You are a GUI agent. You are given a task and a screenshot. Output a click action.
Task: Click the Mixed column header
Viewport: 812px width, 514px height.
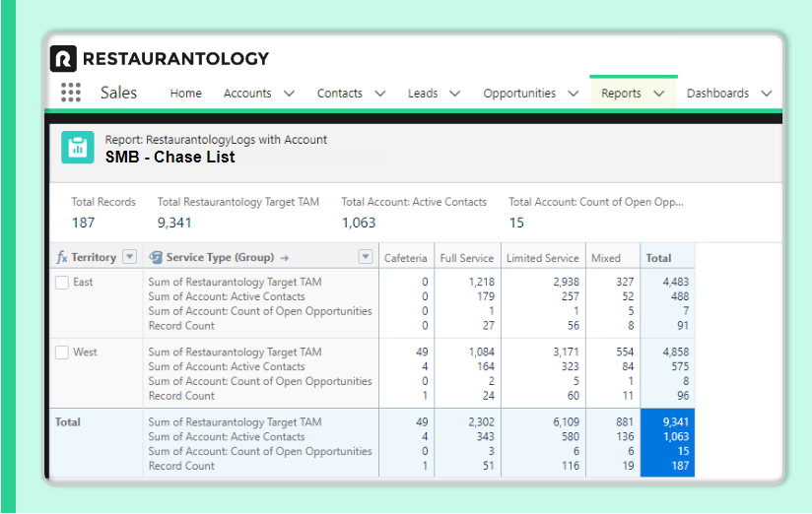click(606, 258)
